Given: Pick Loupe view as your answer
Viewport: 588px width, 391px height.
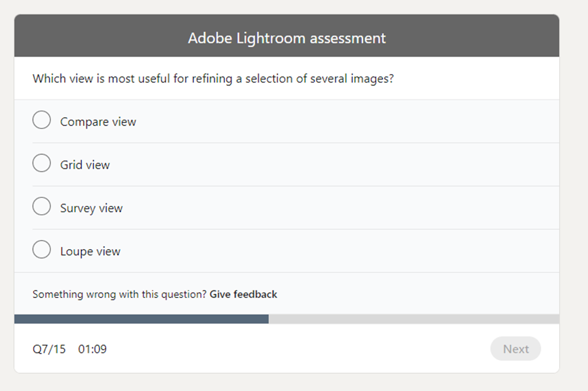Looking at the screenshot, I should tap(41, 249).
